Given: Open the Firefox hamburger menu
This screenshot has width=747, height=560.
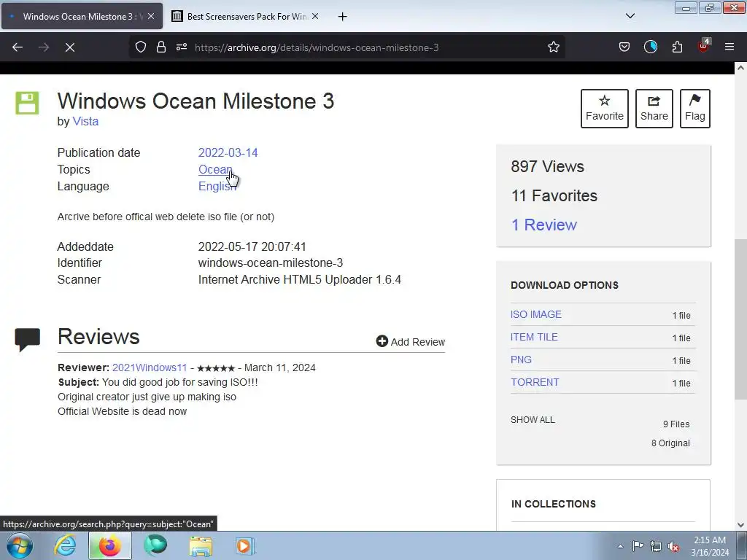Looking at the screenshot, I should tap(729, 47).
